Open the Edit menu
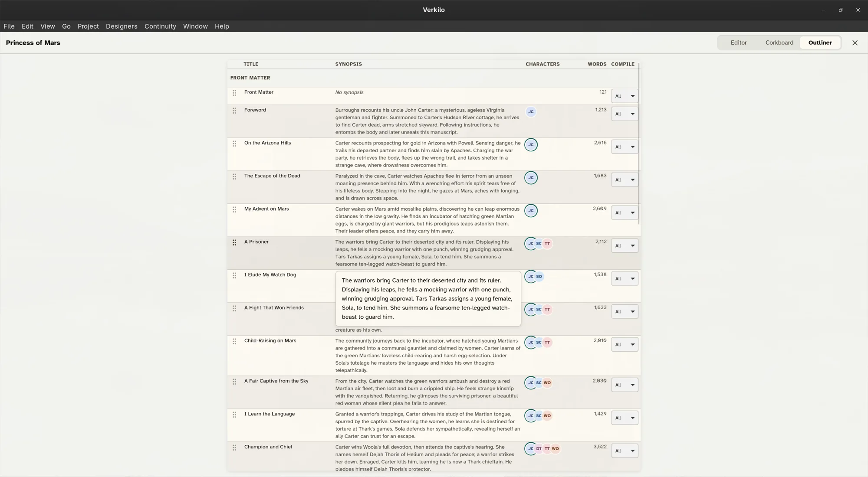 (27, 26)
